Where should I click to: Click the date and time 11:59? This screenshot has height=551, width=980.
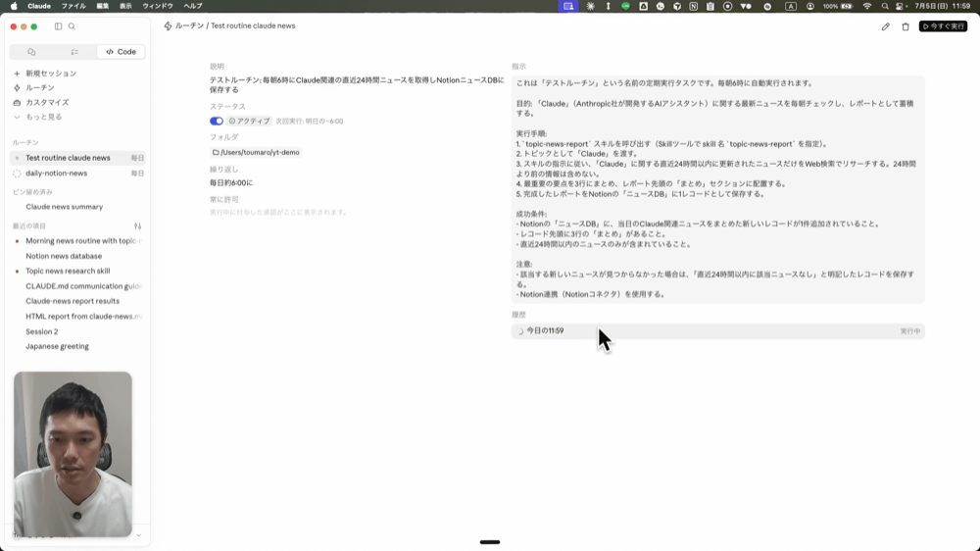pyautogui.click(x=943, y=6)
